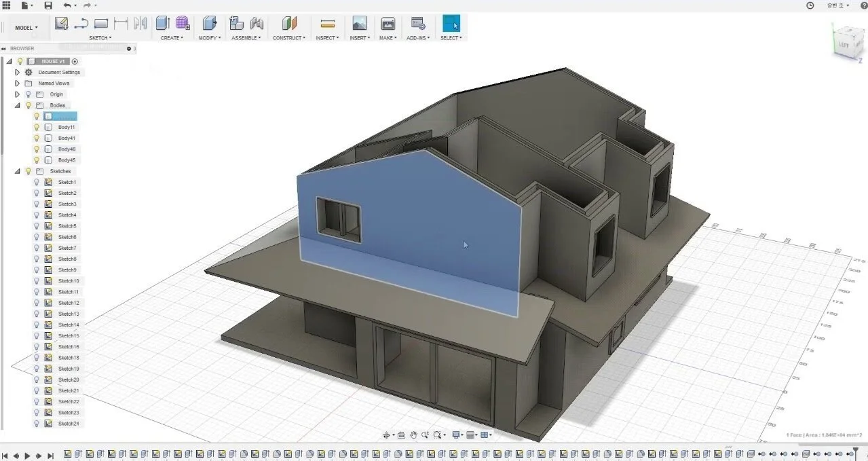
Task: Select the Pan hand tool
Action: pyautogui.click(x=413, y=435)
